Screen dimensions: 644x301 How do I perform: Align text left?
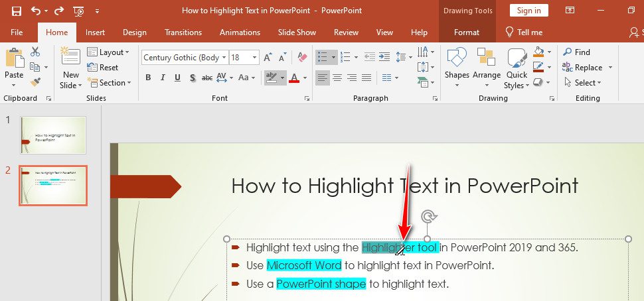[323, 78]
